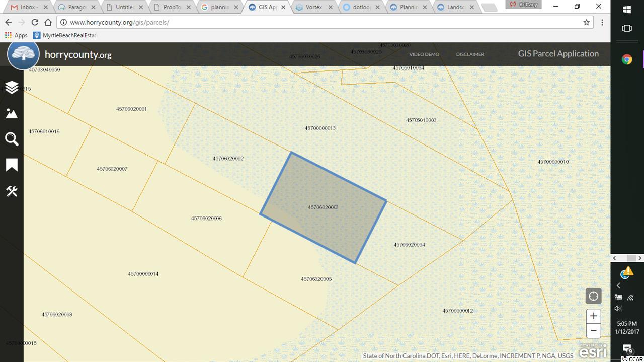Switch to the Inbox Gmail tab
The image size is (644, 362).
pyautogui.click(x=28, y=7)
